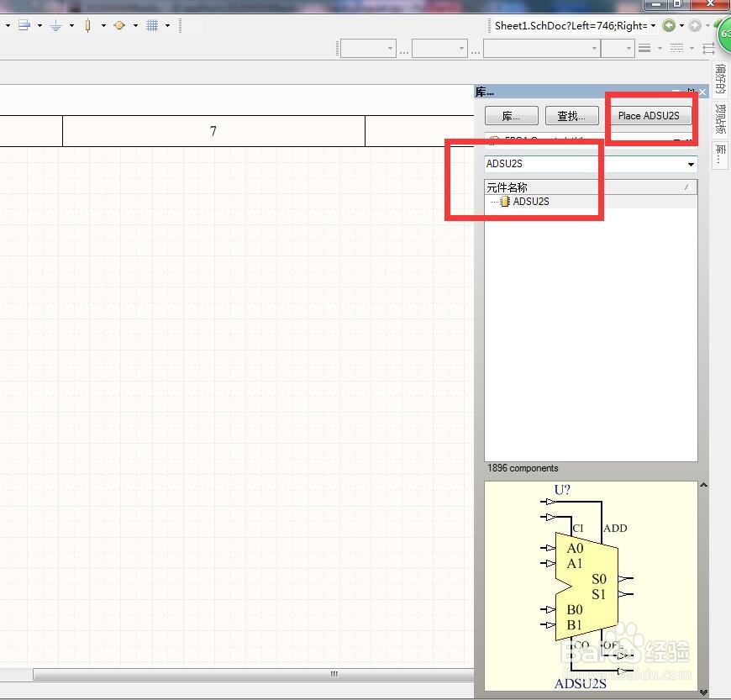Viewport: 731px width, 700px height.
Task: Open dropdown beside green back arrow
Action: point(681,26)
